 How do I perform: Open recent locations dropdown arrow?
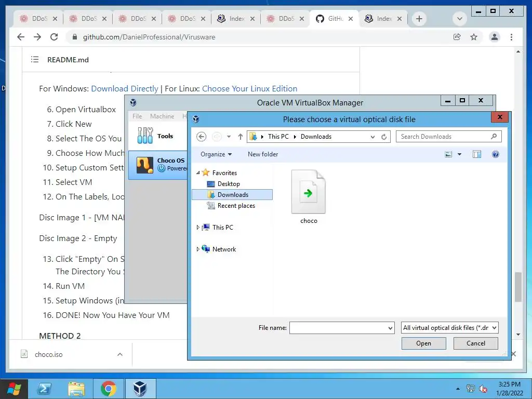(x=229, y=137)
